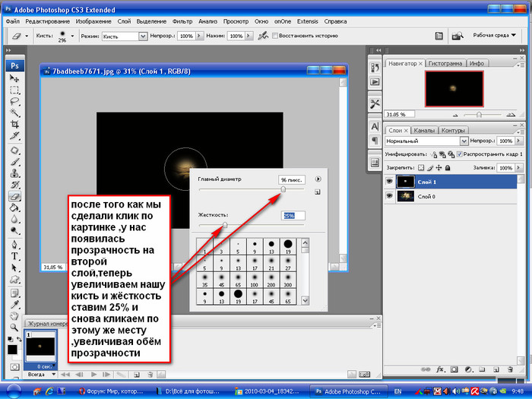Click the airbrush icon in options bar
Image resolution: width=532 pixels, height=399 pixels.
point(263,36)
